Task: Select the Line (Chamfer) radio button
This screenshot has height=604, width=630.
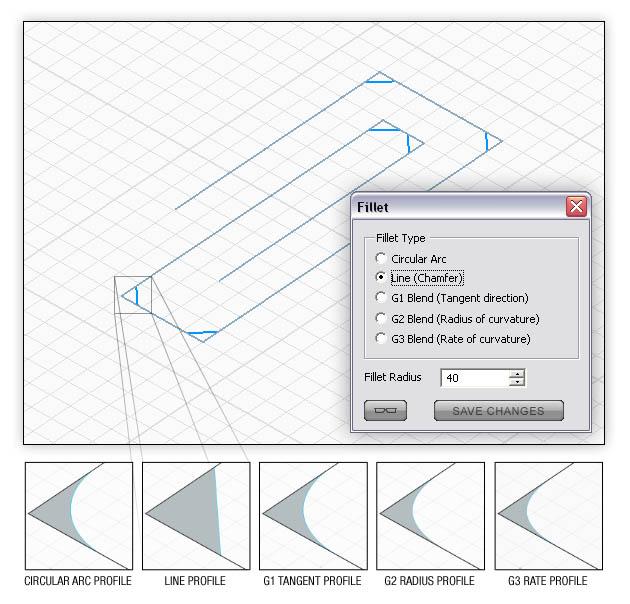Action: 380,277
